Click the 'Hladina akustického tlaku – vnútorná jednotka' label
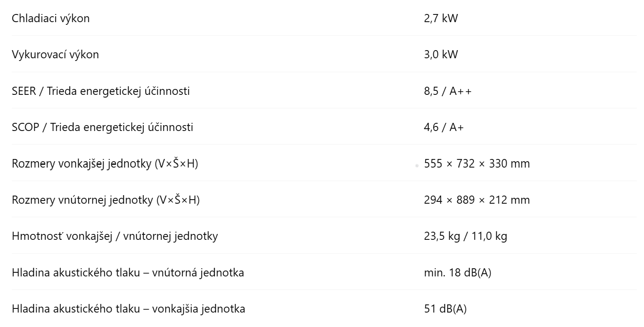Screen dimensions: 644x327 point(128,273)
